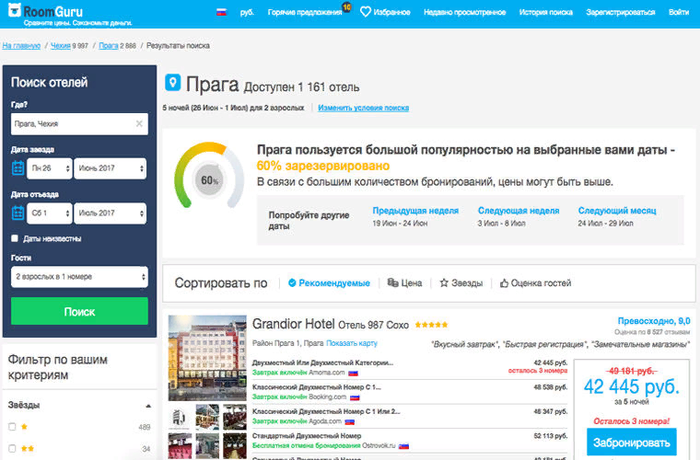Viewport: 700px width, 460px height.
Task: Open the check-out date calendar icon
Action: pos(18,213)
